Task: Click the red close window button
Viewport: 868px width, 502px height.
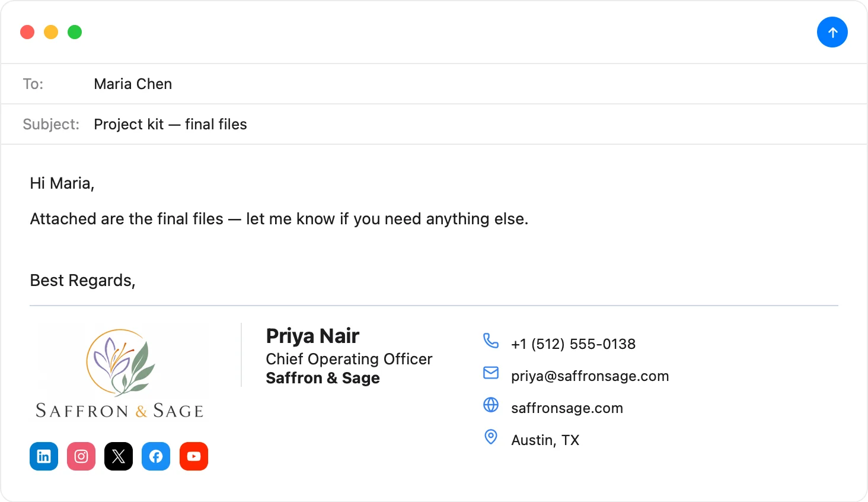Action: (x=27, y=32)
